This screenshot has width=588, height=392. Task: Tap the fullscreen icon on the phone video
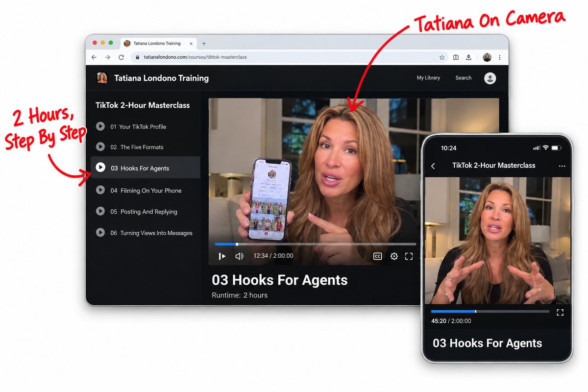point(560,312)
